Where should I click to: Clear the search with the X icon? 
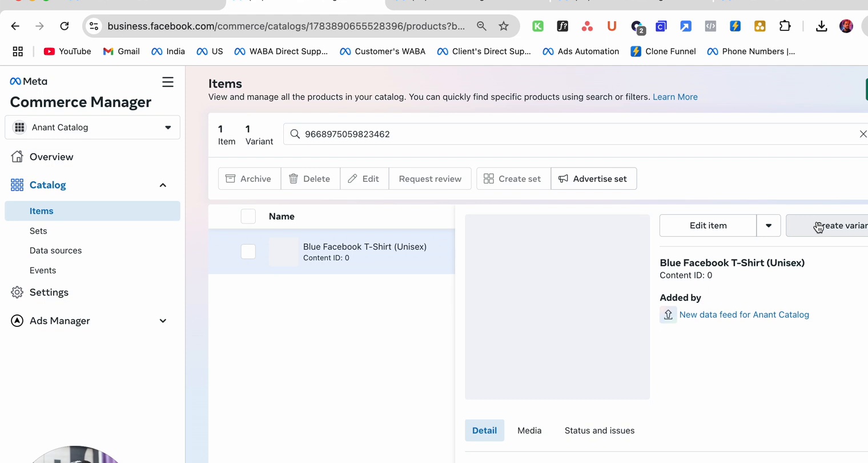click(863, 134)
